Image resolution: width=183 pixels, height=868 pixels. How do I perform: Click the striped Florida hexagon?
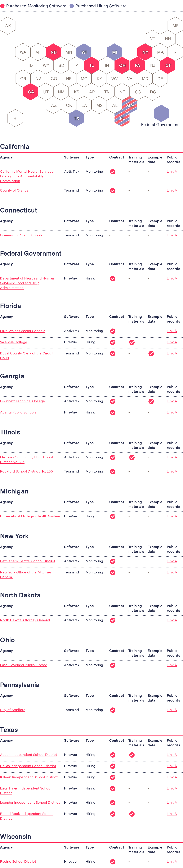(122, 118)
